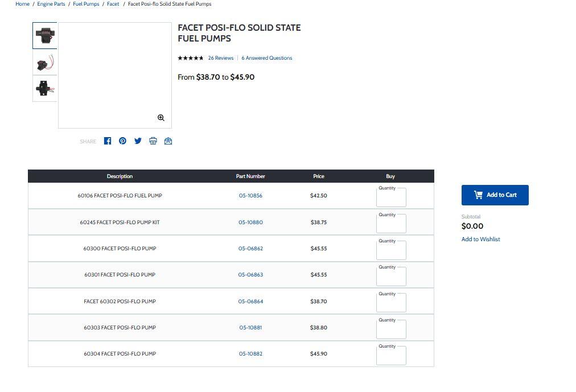The image size is (576, 392).
Task: Click the Description column header
Action: [120, 176]
